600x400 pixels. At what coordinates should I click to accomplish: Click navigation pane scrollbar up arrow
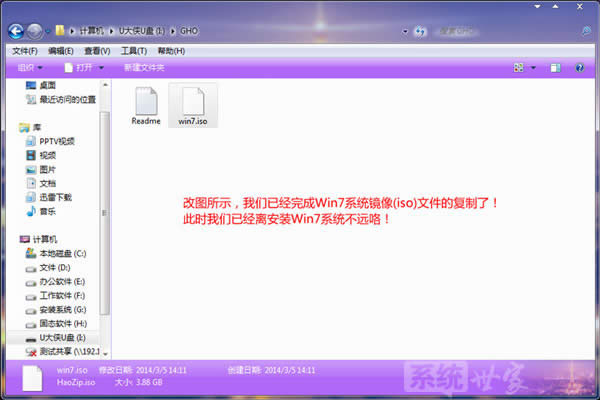click(105, 85)
